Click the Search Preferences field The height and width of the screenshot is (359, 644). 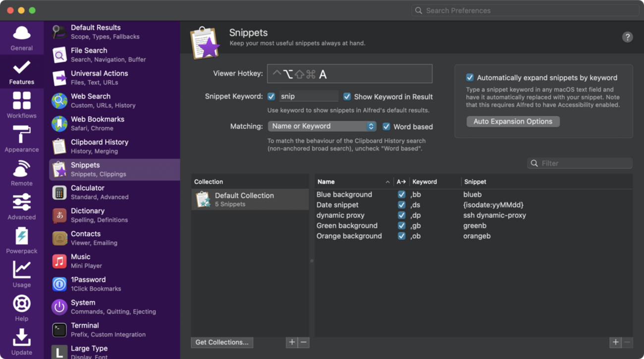[526, 10]
